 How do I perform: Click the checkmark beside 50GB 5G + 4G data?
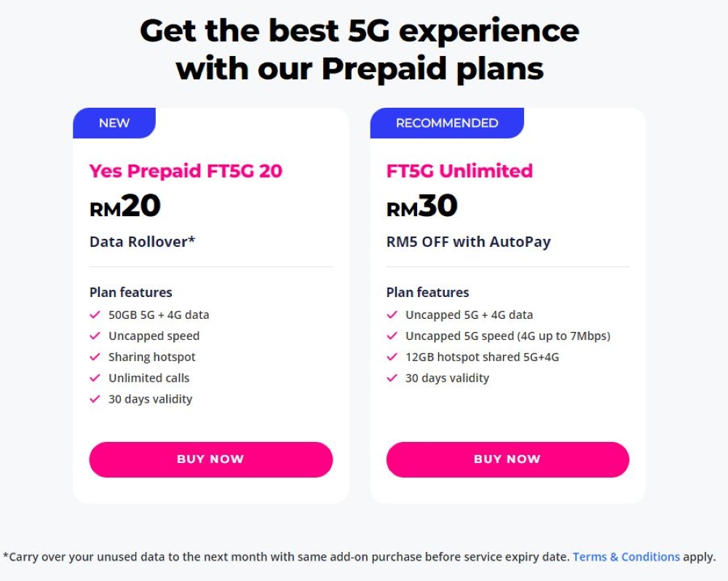(x=95, y=315)
